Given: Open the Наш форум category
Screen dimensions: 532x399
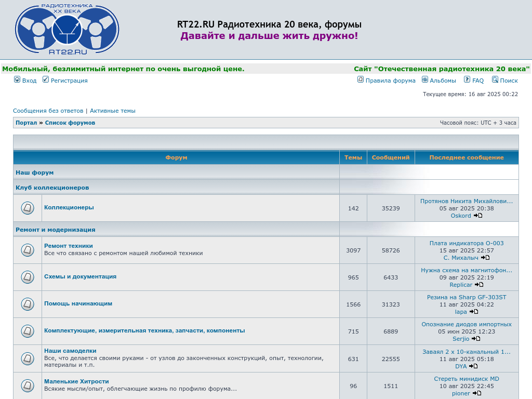Looking at the screenshot, I should coord(34,172).
